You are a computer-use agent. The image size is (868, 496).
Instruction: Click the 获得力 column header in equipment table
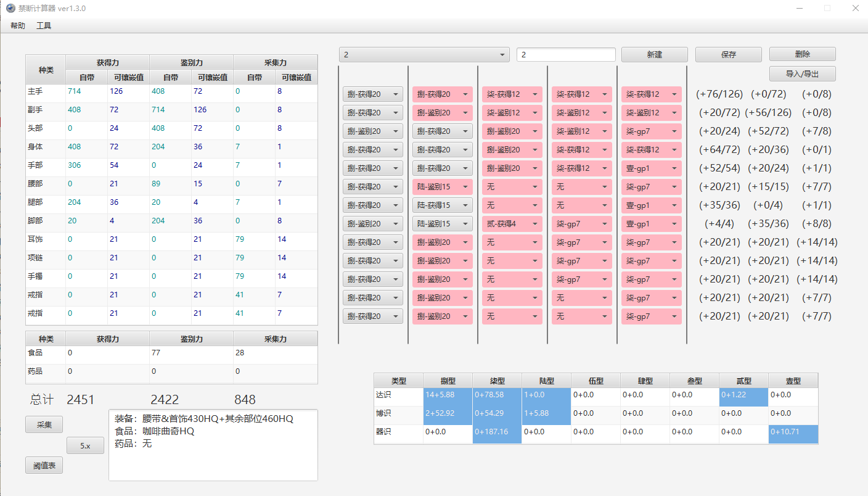coord(107,62)
